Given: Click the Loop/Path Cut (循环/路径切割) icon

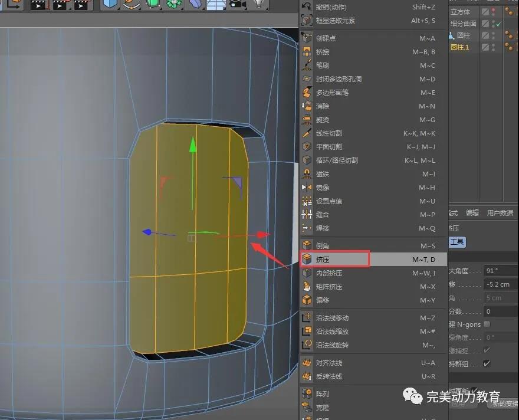Looking at the screenshot, I should [307, 160].
